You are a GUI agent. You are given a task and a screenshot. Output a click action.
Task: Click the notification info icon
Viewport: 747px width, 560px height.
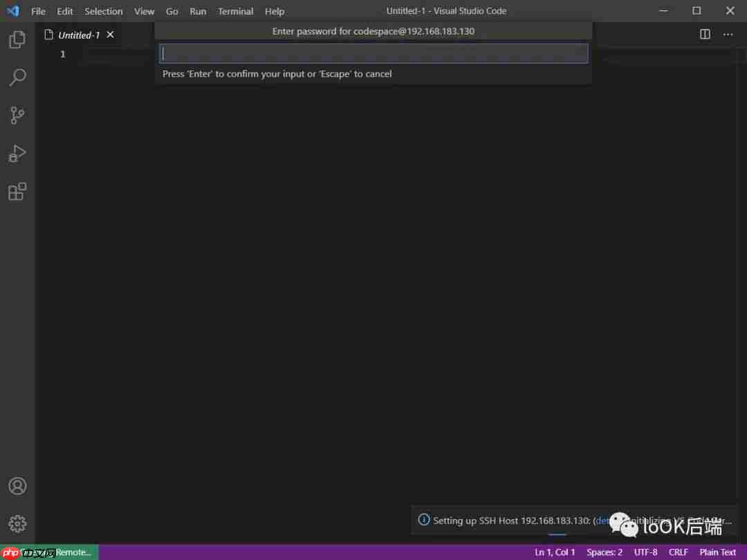[423, 520]
